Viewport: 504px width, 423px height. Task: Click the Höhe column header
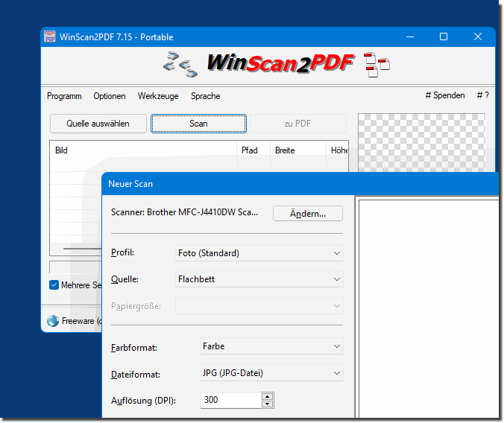coord(338,150)
